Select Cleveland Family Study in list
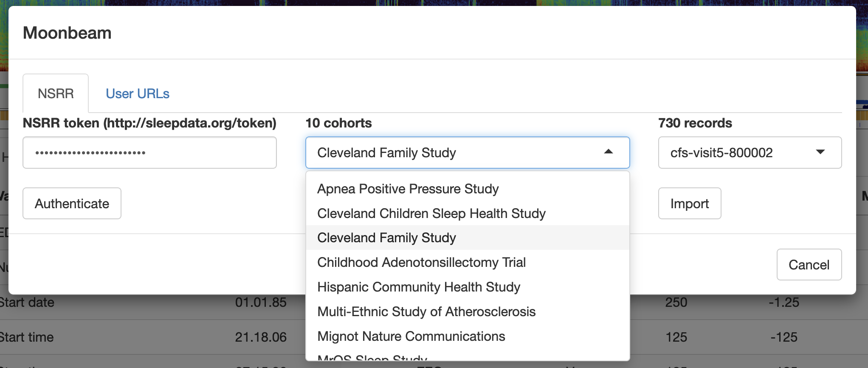868x368 pixels. click(386, 238)
